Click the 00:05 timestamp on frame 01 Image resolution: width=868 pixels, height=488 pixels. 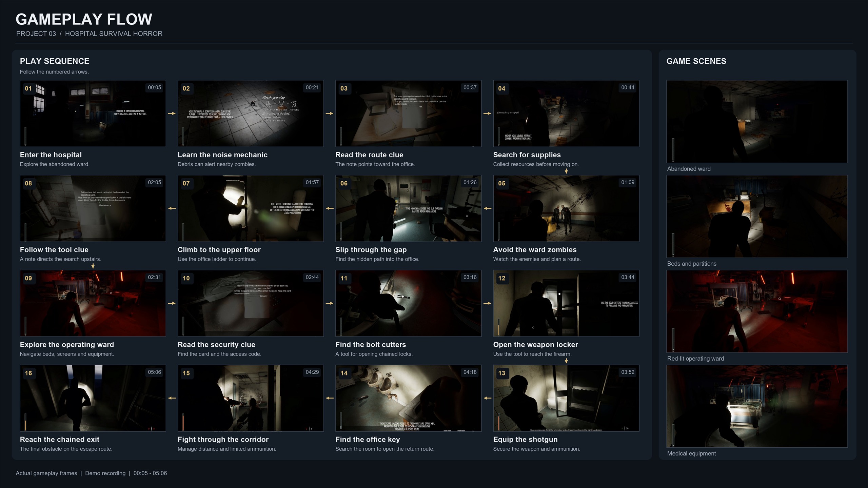tap(154, 87)
